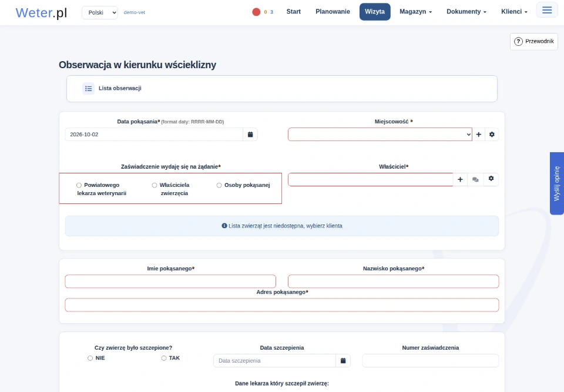
Task: Expand the Magazyn menu
Action: [x=415, y=12]
